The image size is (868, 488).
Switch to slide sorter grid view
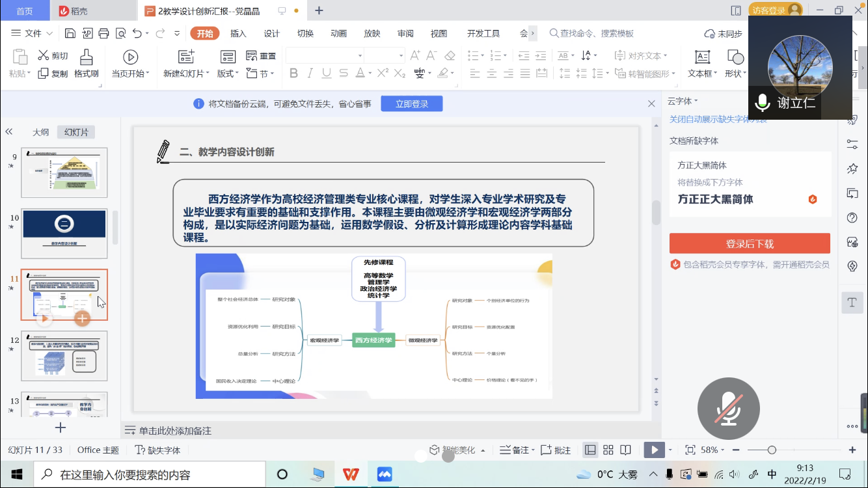point(608,450)
